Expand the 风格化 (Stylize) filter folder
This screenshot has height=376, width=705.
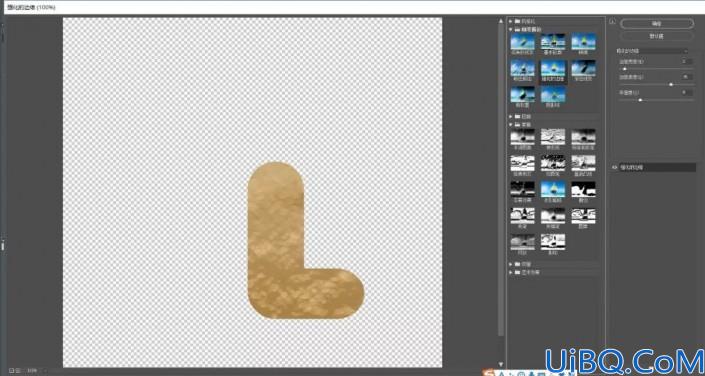(x=511, y=21)
